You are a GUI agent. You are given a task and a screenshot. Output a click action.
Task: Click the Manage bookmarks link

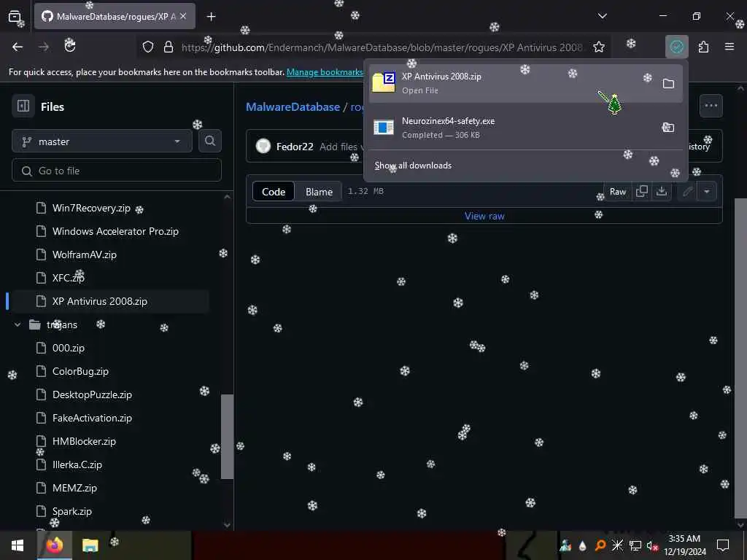pos(325,72)
